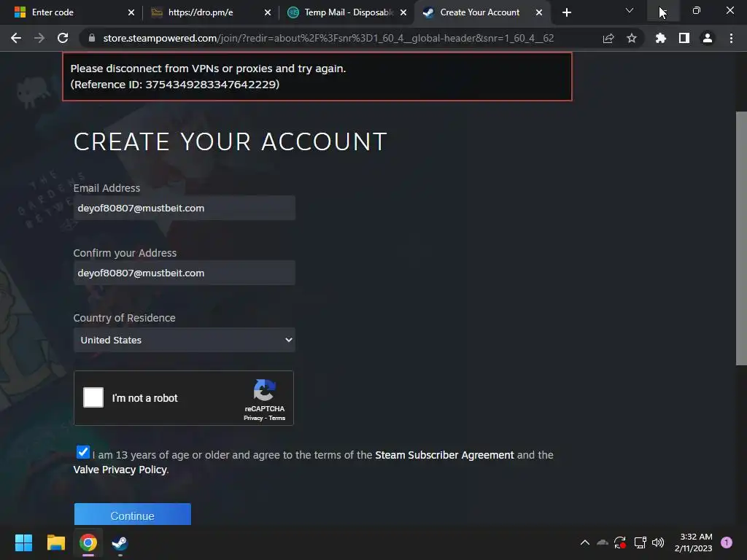Image resolution: width=747 pixels, height=560 pixels.
Task: Uncheck the 13 years or older agreement
Action: point(83,452)
